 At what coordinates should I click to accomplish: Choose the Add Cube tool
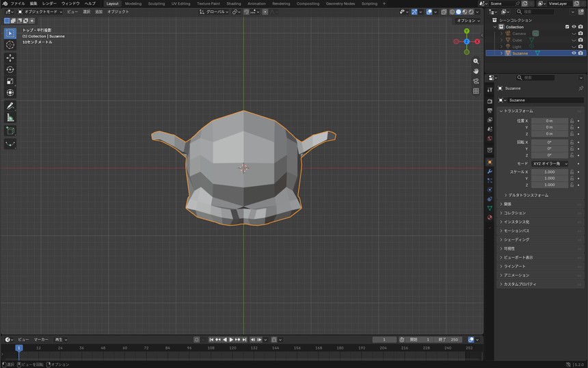pos(10,131)
